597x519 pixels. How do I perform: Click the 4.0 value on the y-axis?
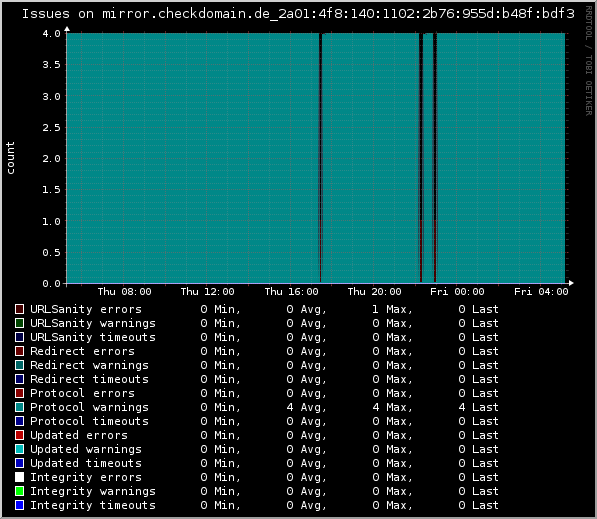(51, 34)
